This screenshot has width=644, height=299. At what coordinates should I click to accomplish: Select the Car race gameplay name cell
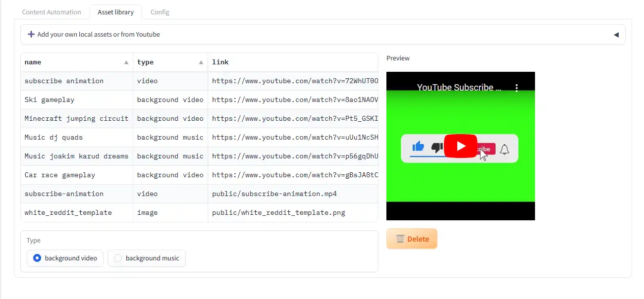[x=77, y=175]
